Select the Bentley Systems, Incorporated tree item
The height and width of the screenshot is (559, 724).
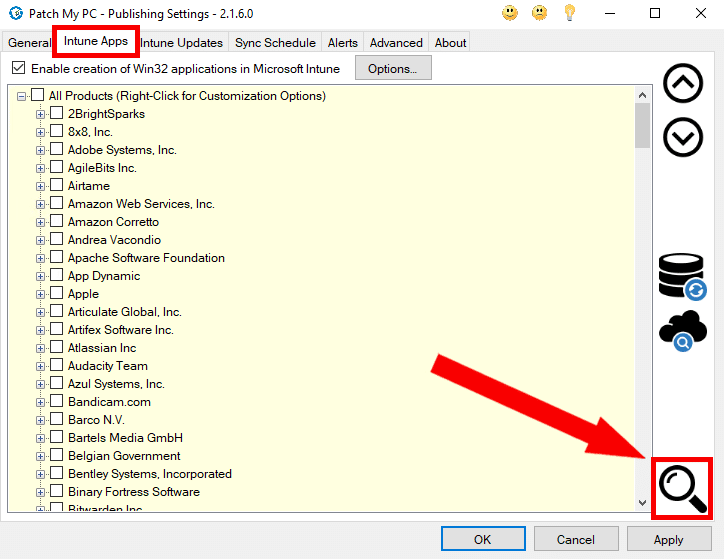[x=149, y=474]
